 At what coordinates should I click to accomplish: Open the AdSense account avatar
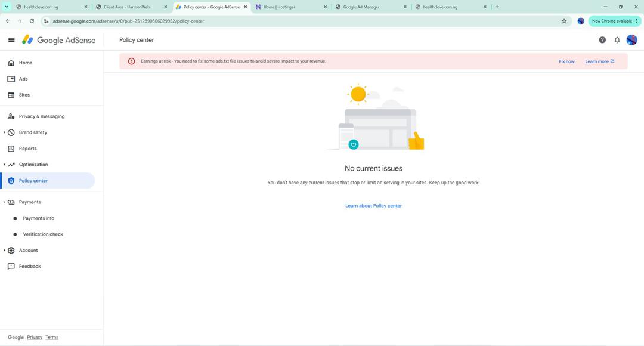click(631, 40)
